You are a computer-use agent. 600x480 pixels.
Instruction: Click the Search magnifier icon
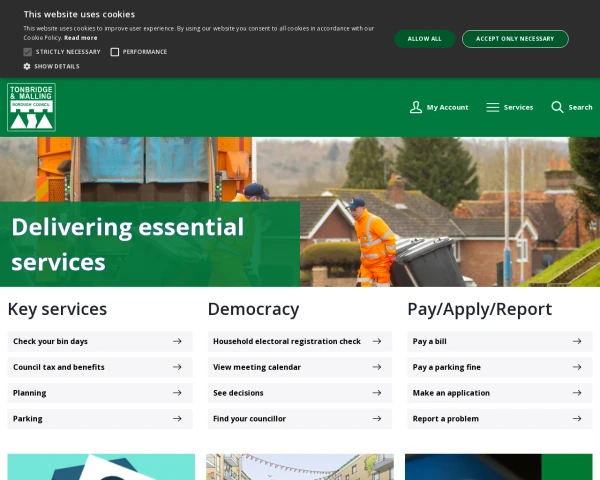(557, 107)
